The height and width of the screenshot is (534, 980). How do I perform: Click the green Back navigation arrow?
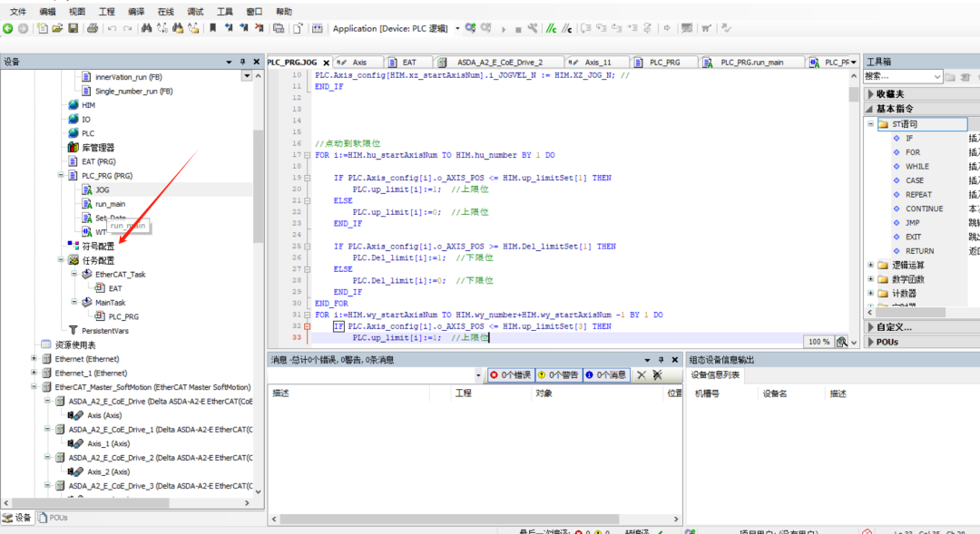click(x=8, y=28)
